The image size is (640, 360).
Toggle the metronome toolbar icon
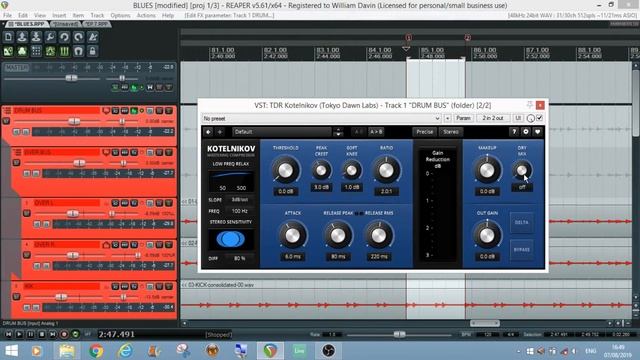(x=93, y=37)
